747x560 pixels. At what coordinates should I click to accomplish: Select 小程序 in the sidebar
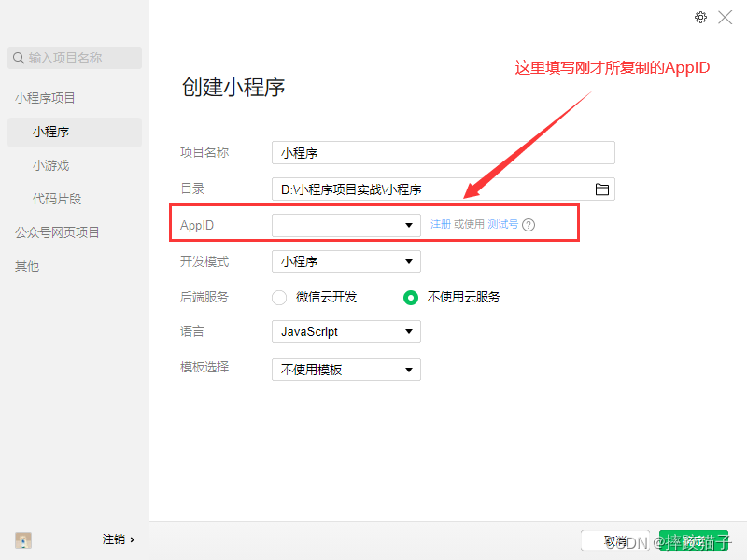pos(50,132)
